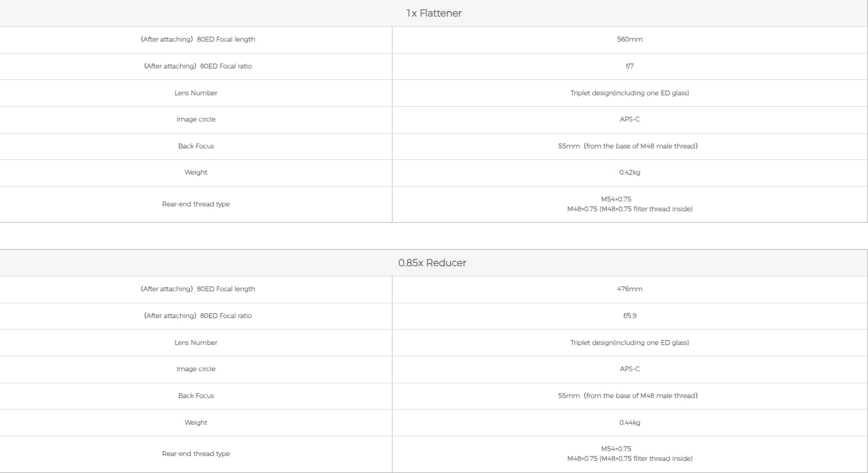Click Back Focus label in Flattener table
The height and width of the screenshot is (473, 868).
click(196, 146)
